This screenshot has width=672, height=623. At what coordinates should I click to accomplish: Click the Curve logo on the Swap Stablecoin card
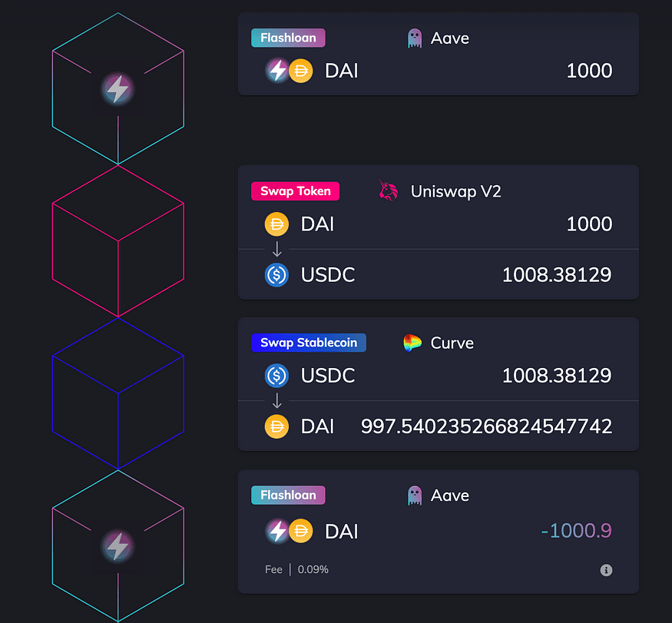click(x=412, y=343)
